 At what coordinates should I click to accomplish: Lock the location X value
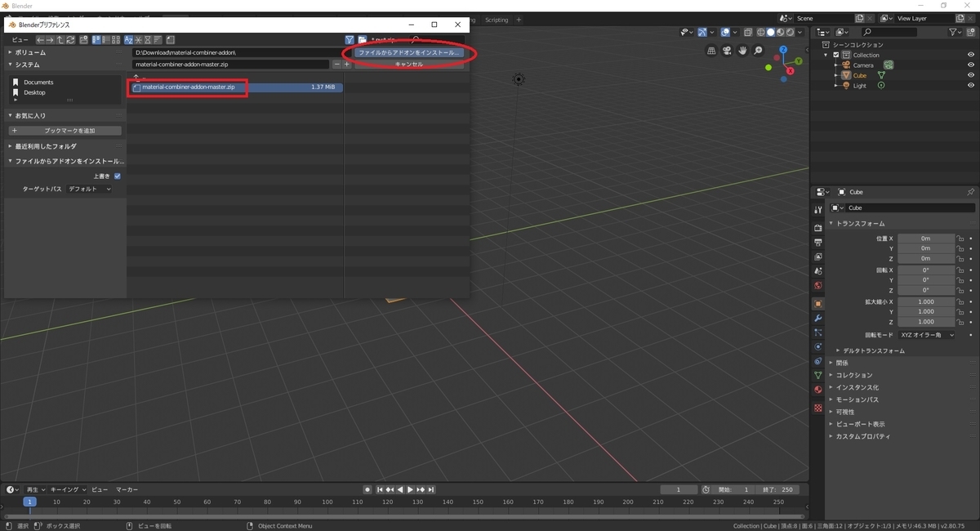coord(960,239)
